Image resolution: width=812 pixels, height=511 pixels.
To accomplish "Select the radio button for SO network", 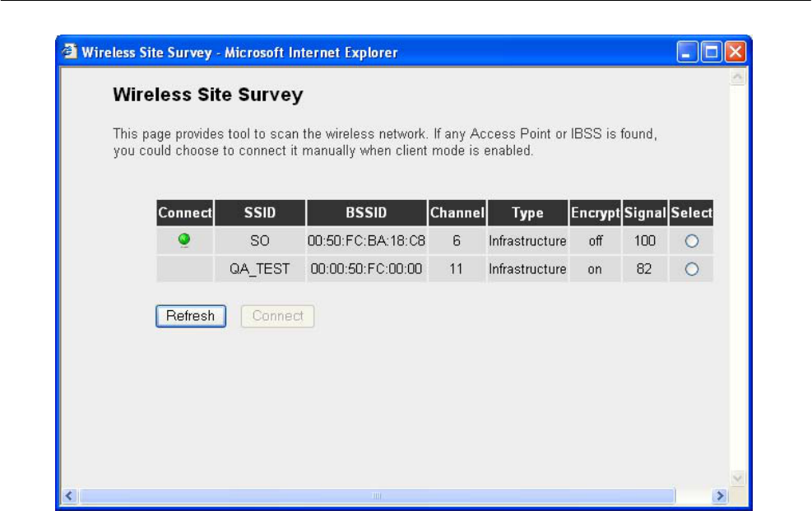I will click(691, 241).
